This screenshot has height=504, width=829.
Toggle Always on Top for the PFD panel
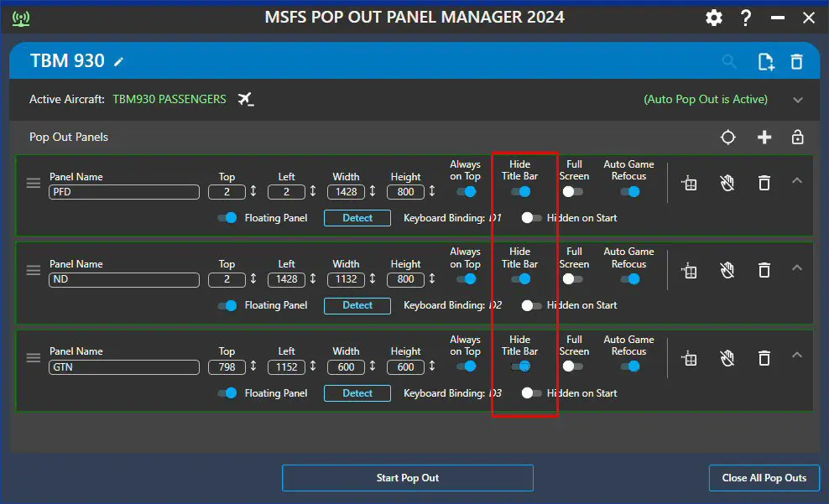click(467, 192)
